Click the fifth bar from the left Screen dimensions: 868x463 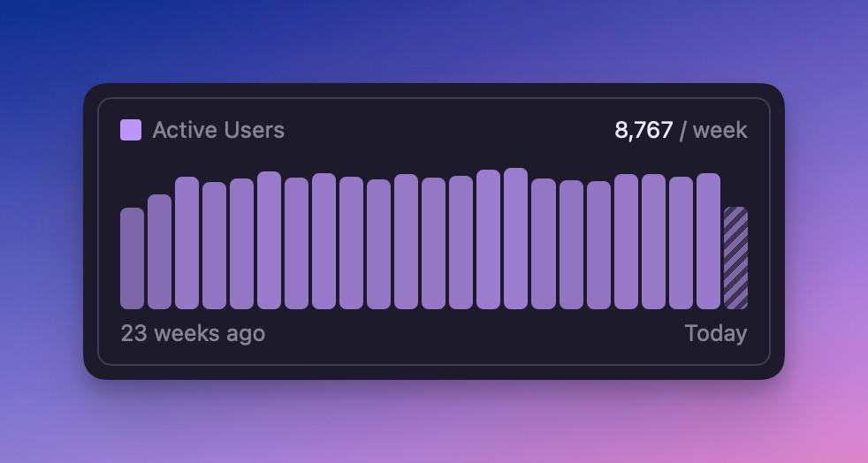(241, 244)
